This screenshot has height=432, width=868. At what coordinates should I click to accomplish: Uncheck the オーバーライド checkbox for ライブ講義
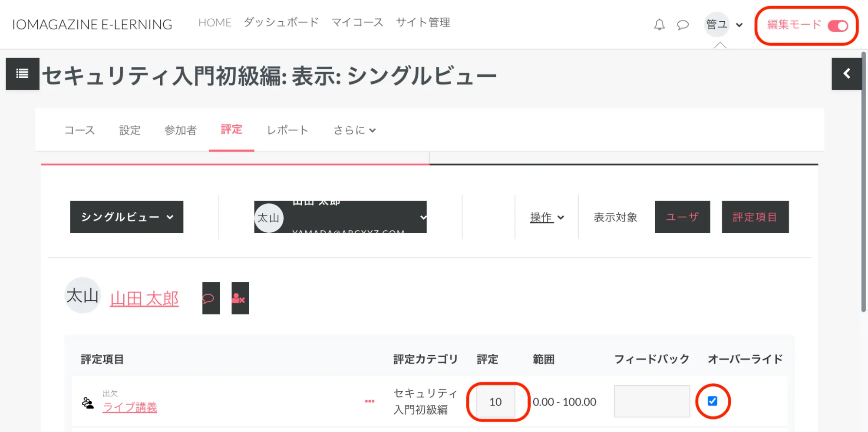[x=712, y=401]
